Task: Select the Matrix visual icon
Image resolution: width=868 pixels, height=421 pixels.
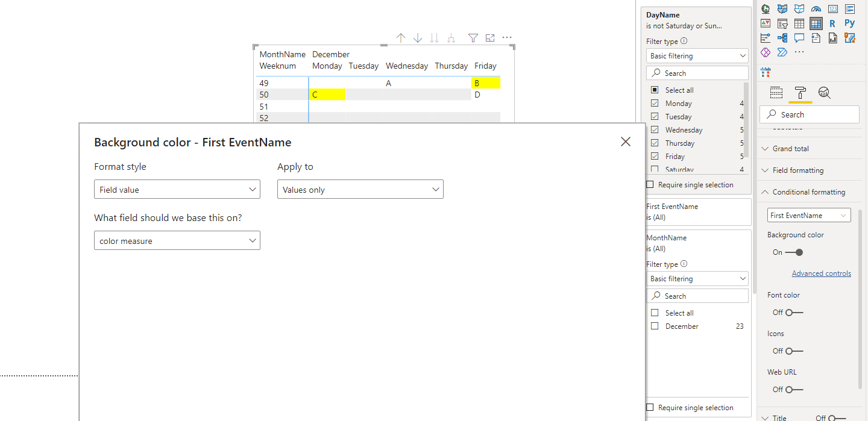Action: tap(816, 23)
